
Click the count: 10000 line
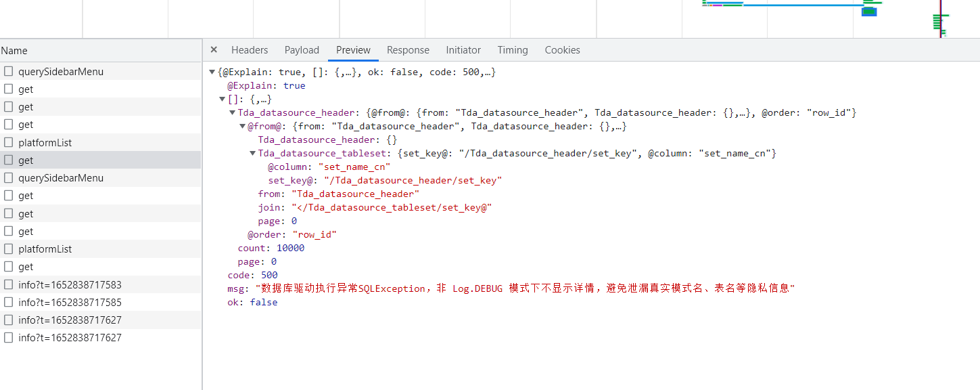[x=271, y=248]
